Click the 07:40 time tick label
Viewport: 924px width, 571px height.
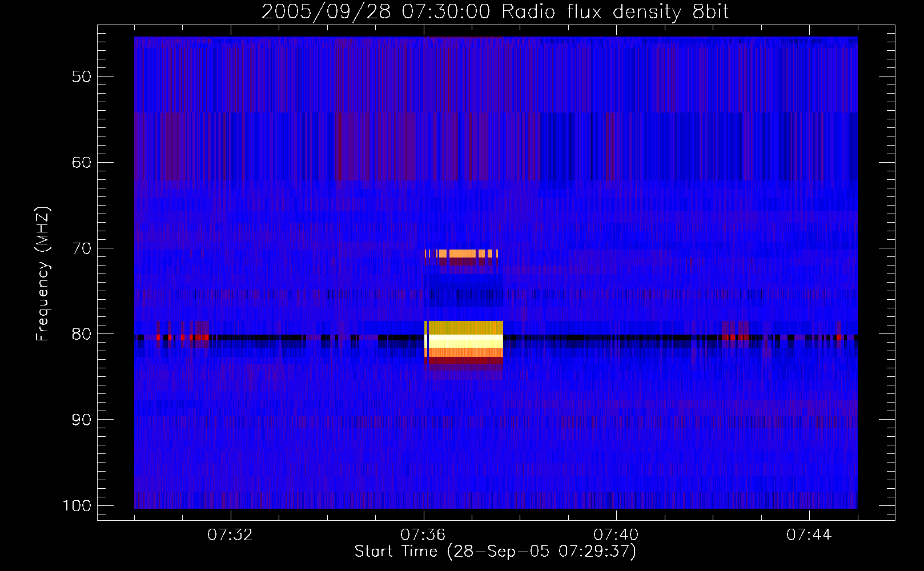(616, 535)
